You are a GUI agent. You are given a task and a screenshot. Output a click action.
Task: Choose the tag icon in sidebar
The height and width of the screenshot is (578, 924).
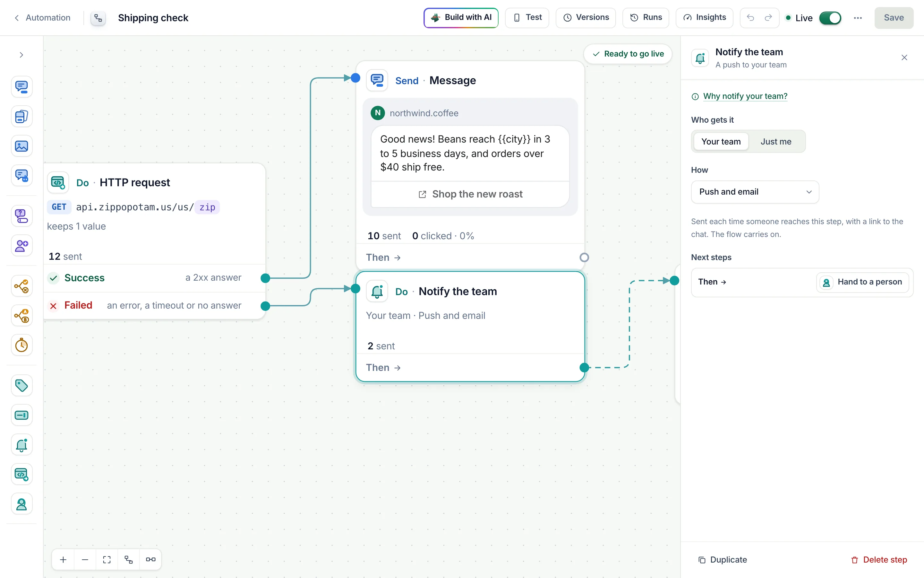tap(22, 385)
